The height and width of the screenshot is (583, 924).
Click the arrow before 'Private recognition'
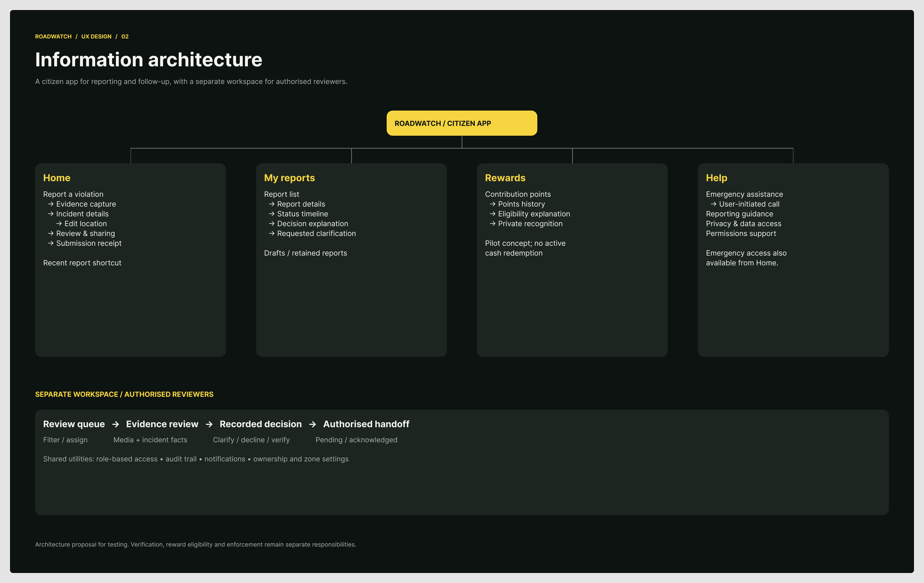pyautogui.click(x=493, y=223)
